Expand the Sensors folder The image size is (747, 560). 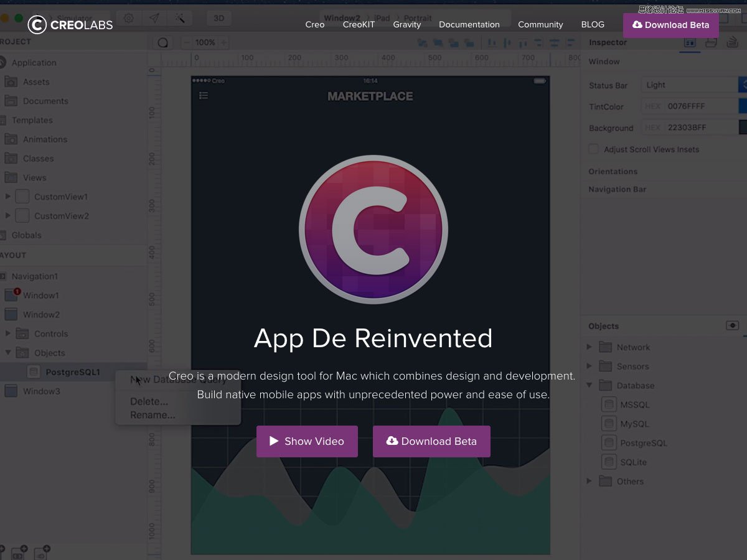pos(589,366)
